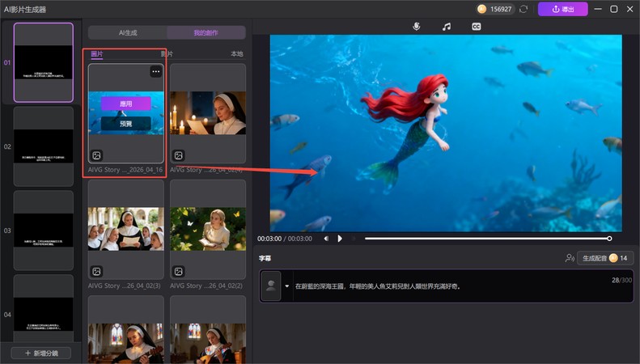Screen dimensions: 640x364
Task: Switch to the 本地 local files tab
Action: pos(236,54)
